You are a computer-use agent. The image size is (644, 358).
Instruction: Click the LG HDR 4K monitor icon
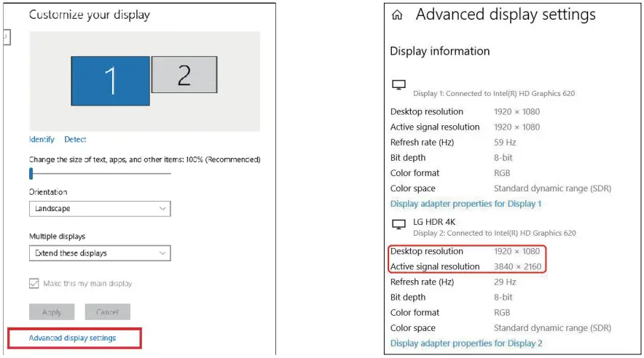coord(398,224)
